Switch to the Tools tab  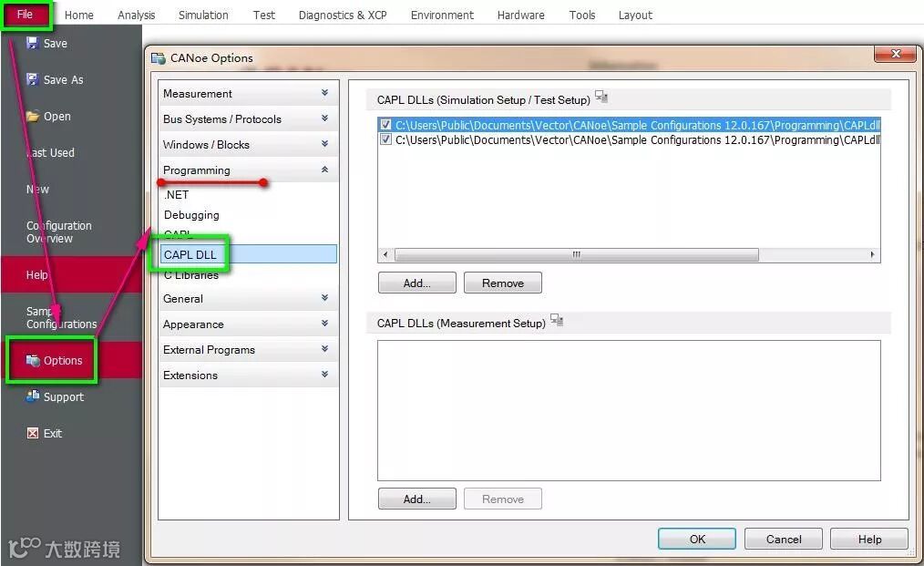point(582,15)
